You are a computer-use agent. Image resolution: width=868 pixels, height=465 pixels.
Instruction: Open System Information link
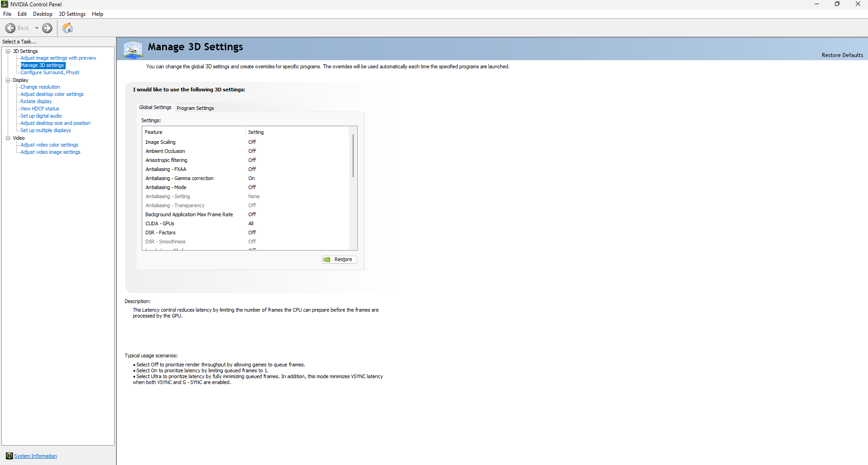click(x=35, y=456)
